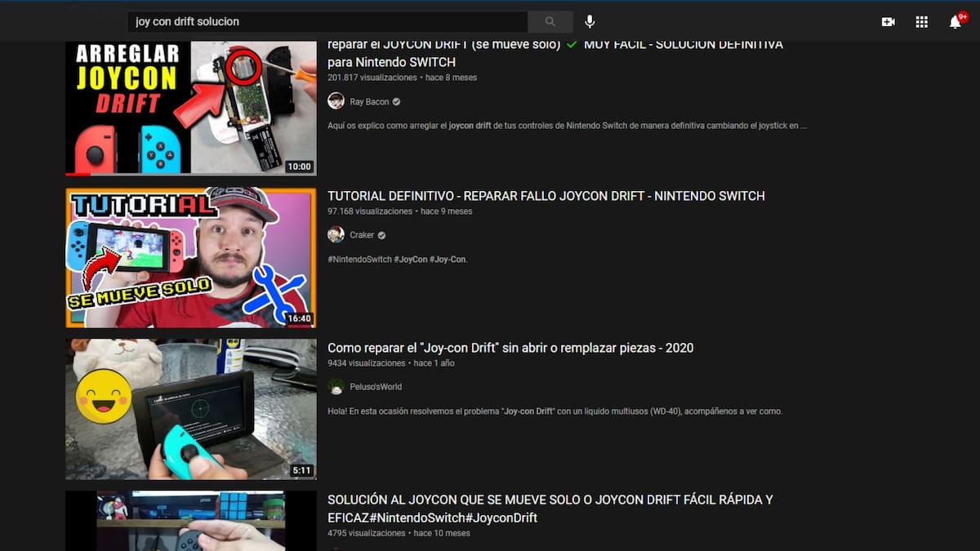
Task: Open notifications bell icon
Action: coord(956,21)
